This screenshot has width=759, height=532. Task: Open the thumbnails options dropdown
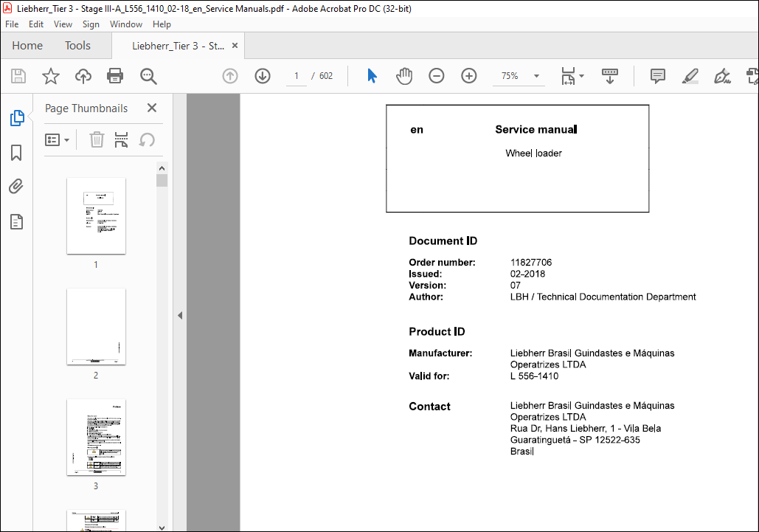point(57,140)
